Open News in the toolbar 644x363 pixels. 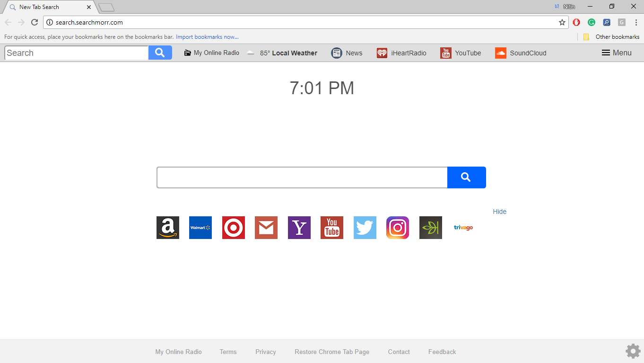pyautogui.click(x=347, y=53)
